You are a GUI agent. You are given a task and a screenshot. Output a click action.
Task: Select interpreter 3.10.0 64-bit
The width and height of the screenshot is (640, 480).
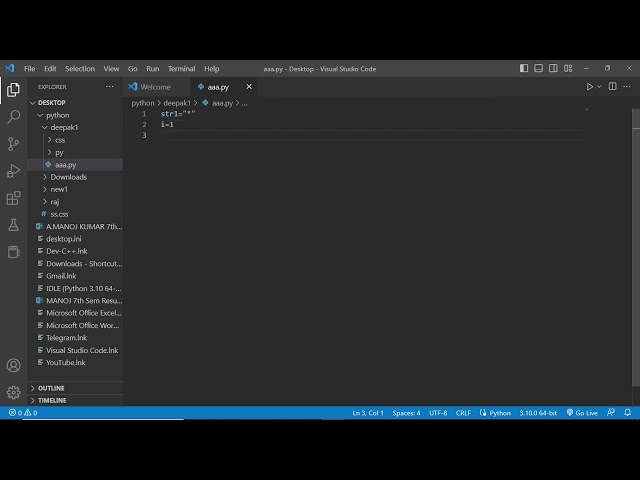click(x=538, y=413)
